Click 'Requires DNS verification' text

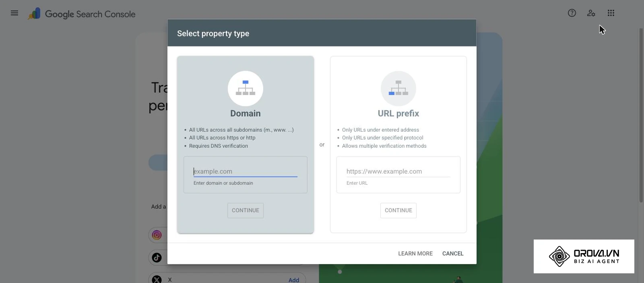(219, 146)
